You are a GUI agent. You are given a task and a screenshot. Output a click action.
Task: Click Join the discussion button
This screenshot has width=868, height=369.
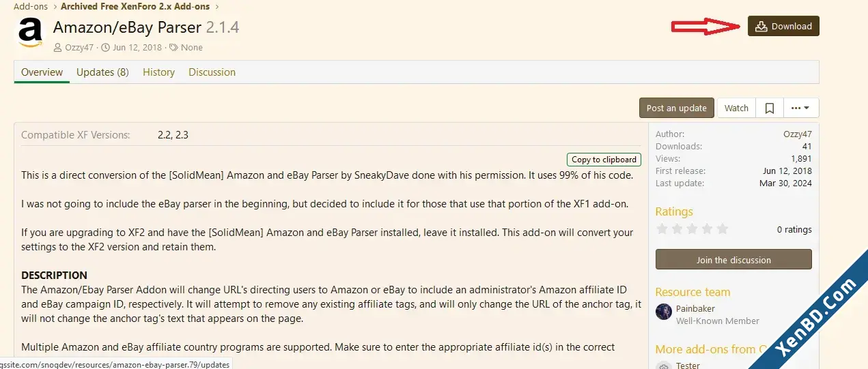(x=733, y=260)
